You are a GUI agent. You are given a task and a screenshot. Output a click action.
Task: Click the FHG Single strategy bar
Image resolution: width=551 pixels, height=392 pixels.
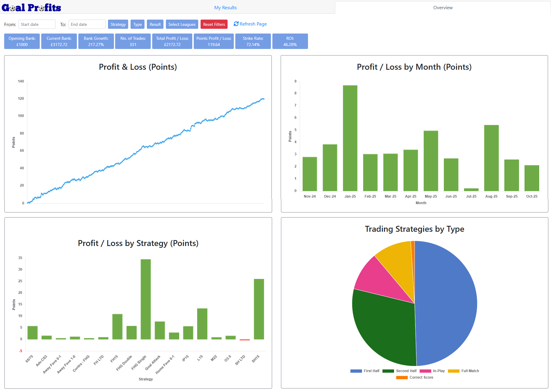pyautogui.click(x=145, y=299)
